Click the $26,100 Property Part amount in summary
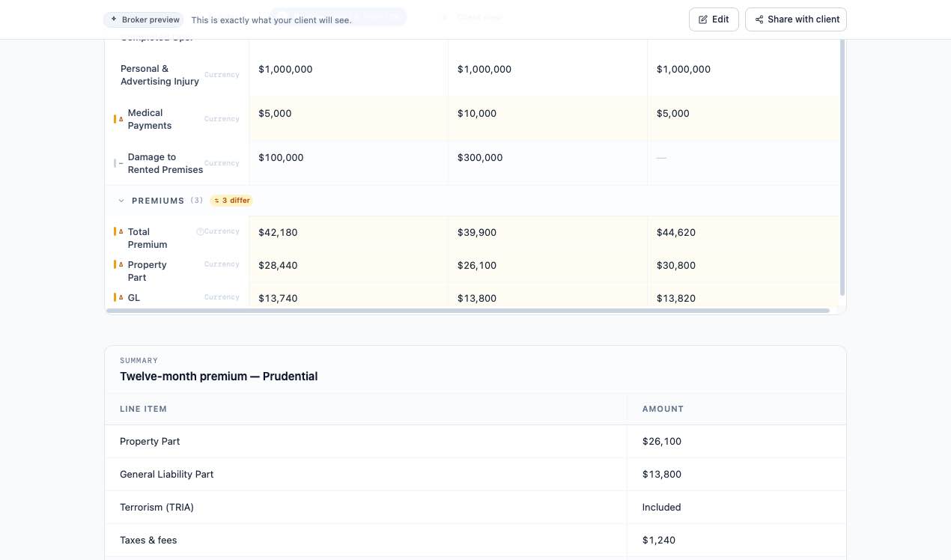The width and height of the screenshot is (951, 560). click(x=662, y=442)
